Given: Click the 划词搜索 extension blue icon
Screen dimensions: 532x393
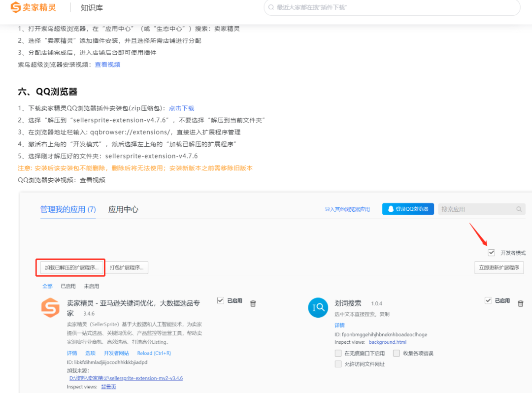Looking at the screenshot, I should pos(318,307).
